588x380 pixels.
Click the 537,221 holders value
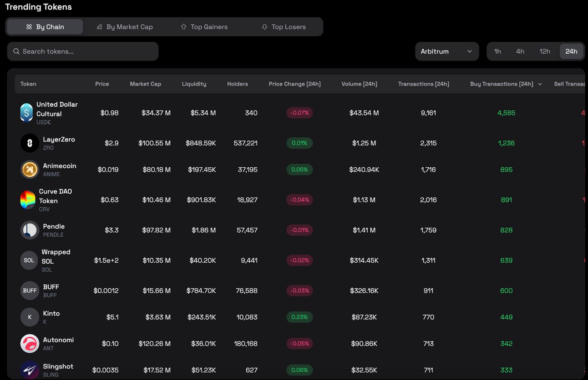[x=245, y=143]
